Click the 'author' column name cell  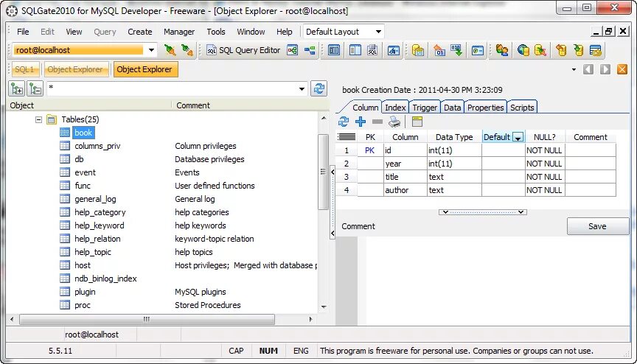click(x=405, y=190)
